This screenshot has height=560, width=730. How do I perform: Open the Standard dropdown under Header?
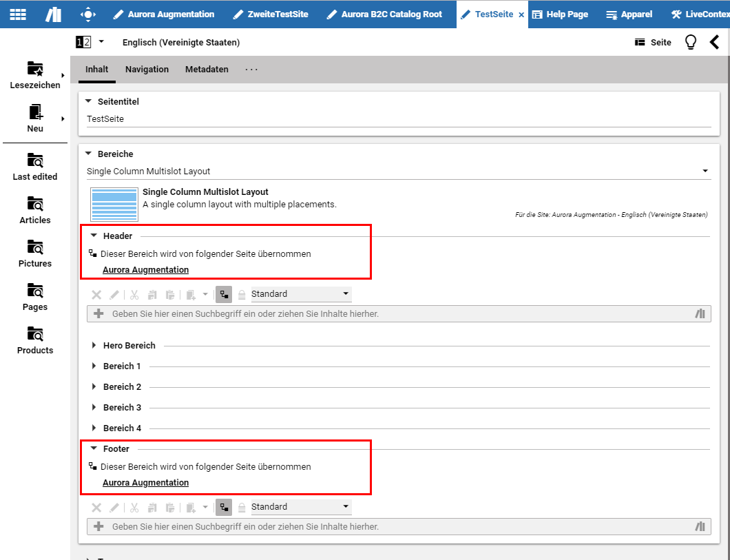(301, 294)
